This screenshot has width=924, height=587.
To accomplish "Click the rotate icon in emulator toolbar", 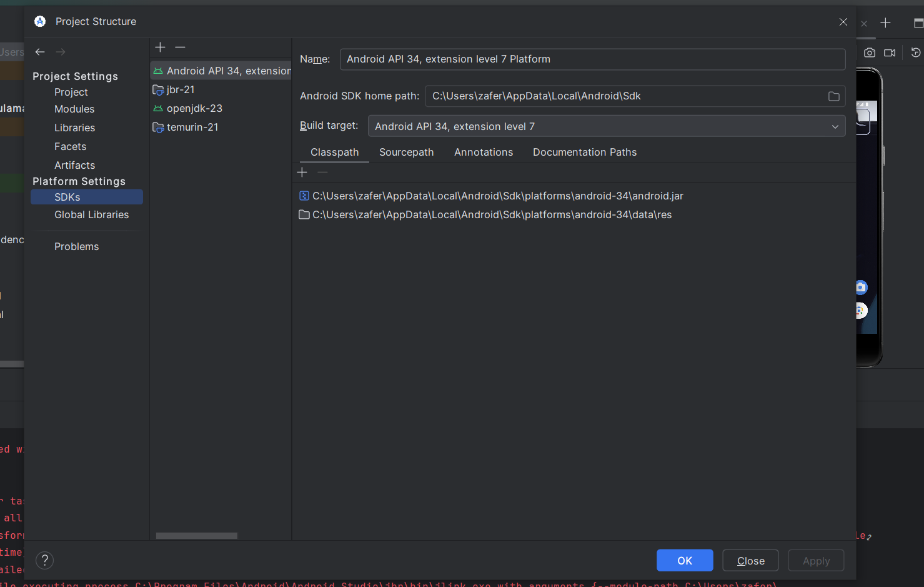I will pyautogui.click(x=916, y=53).
